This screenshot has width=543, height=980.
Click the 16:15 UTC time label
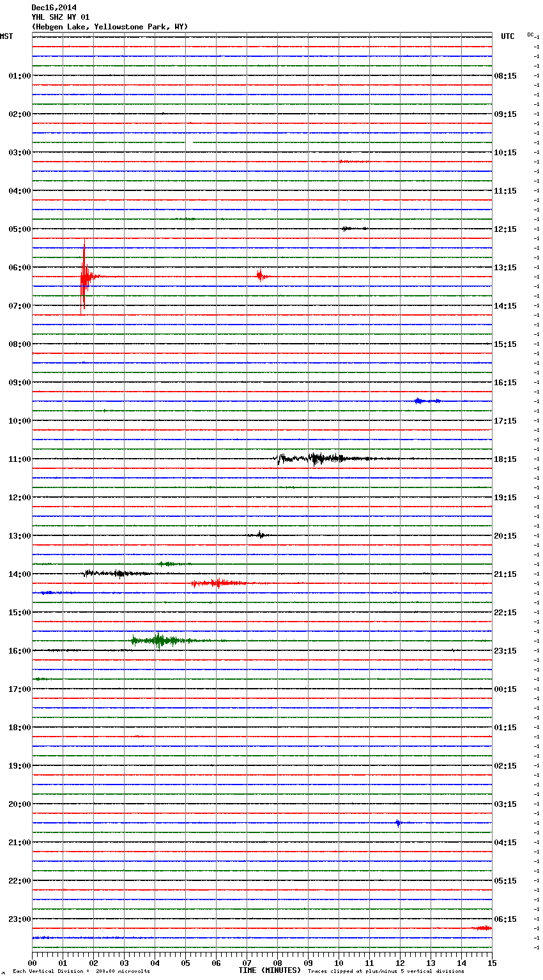pos(505,383)
